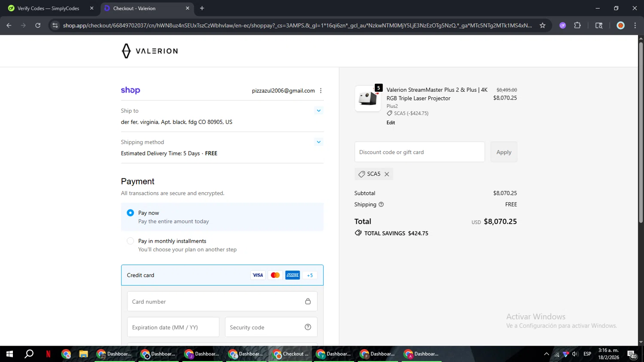644x362 pixels.
Task: Focus the Expiration date field
Action: click(173, 327)
